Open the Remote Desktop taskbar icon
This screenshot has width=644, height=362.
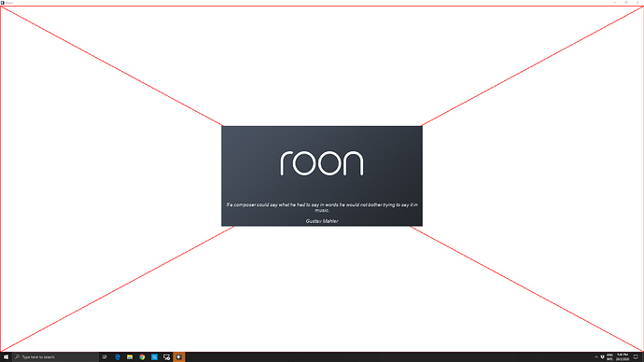(x=167, y=357)
